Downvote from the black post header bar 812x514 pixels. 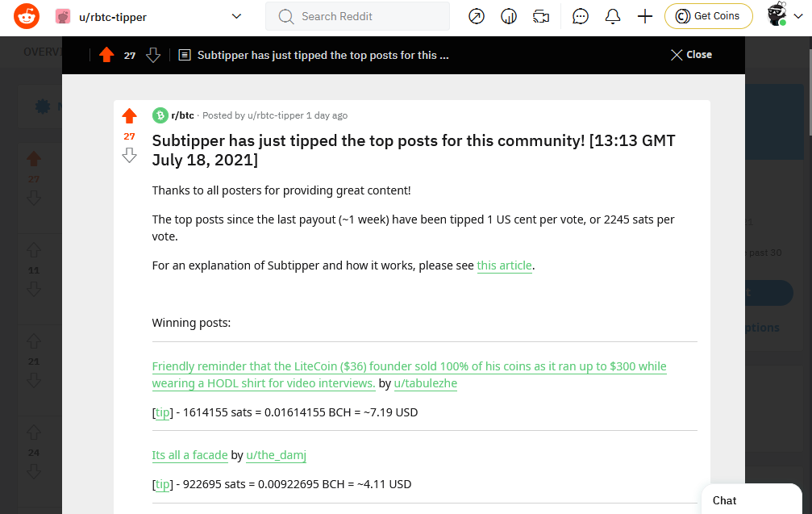coord(153,55)
